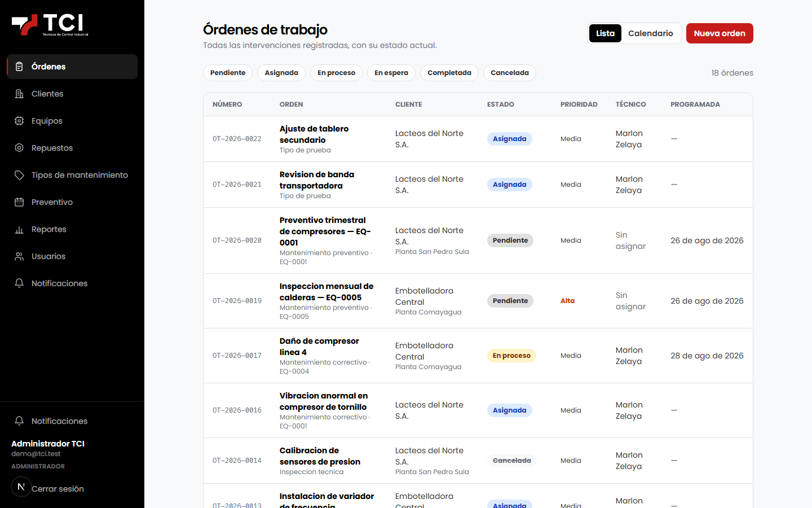Click the Órdenes clipboard icon in sidebar

pyautogui.click(x=19, y=67)
